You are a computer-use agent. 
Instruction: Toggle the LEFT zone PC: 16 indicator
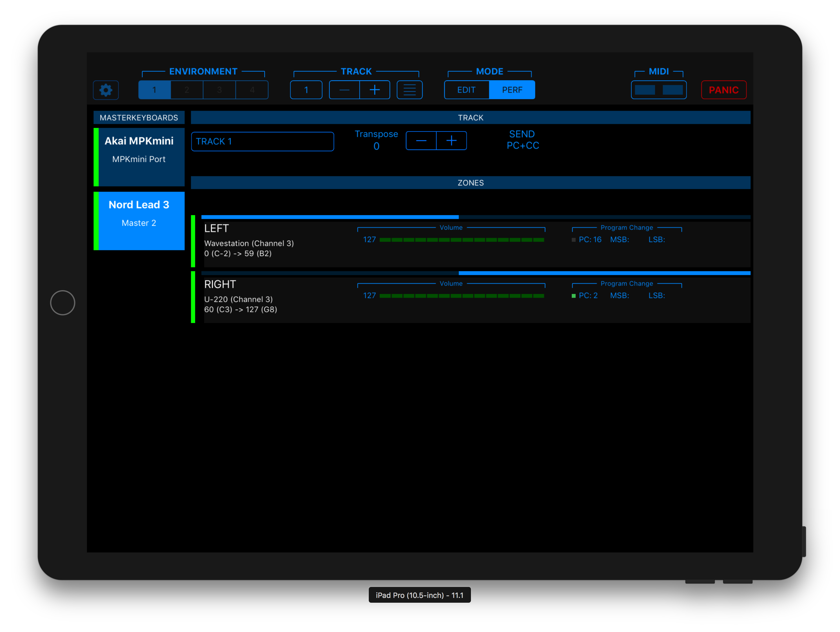point(573,240)
